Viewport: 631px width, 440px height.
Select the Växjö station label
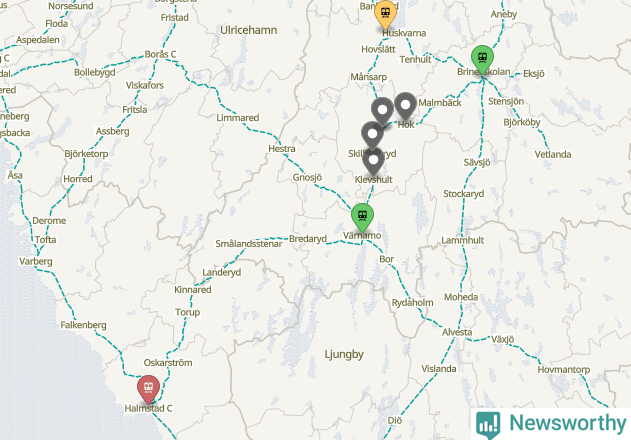coord(502,339)
